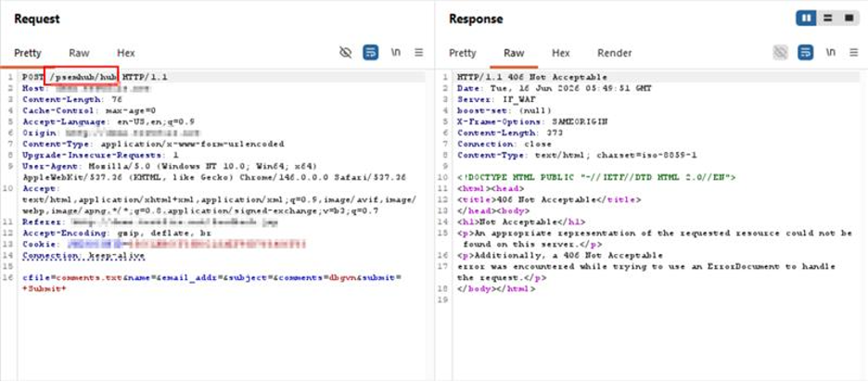Screen dimensions: 868x382
Task: Click the Response panel heading
Action: point(476,19)
